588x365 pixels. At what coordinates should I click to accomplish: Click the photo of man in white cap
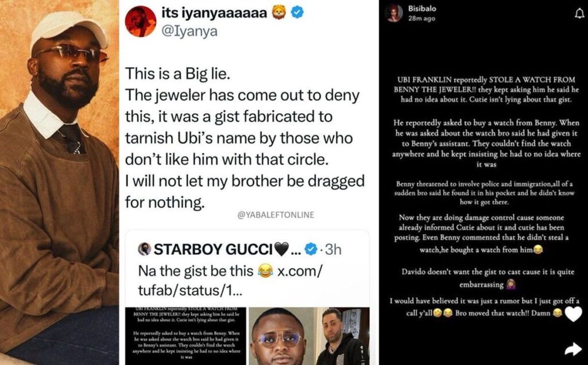tap(59, 182)
